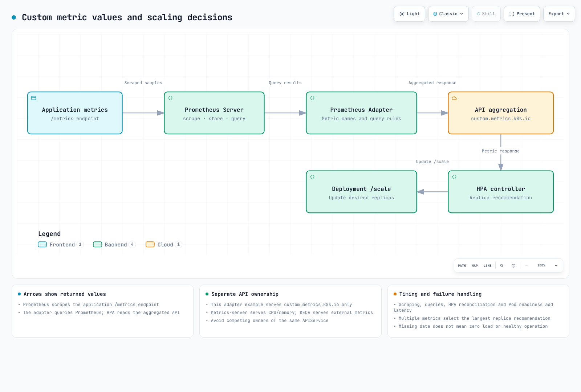This screenshot has width=581, height=392.
Task: Click the 'custom.metrics.k8s.io' subtitle text
Action: pos(501,119)
